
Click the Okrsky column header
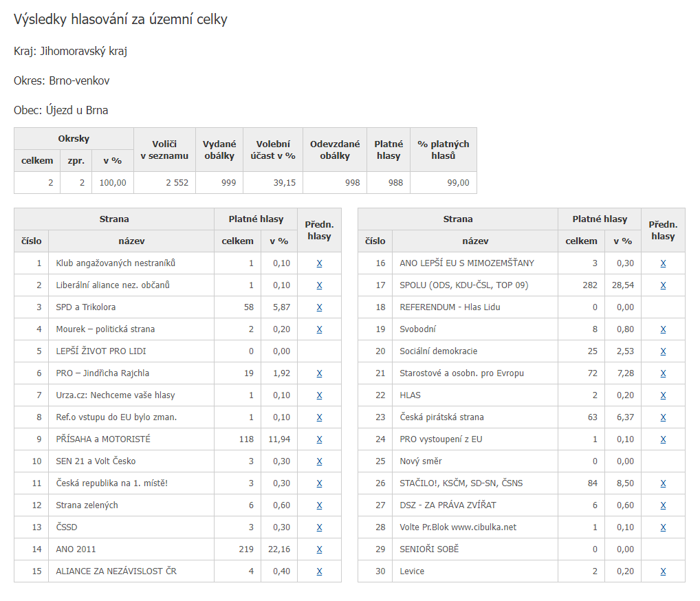[74, 138]
